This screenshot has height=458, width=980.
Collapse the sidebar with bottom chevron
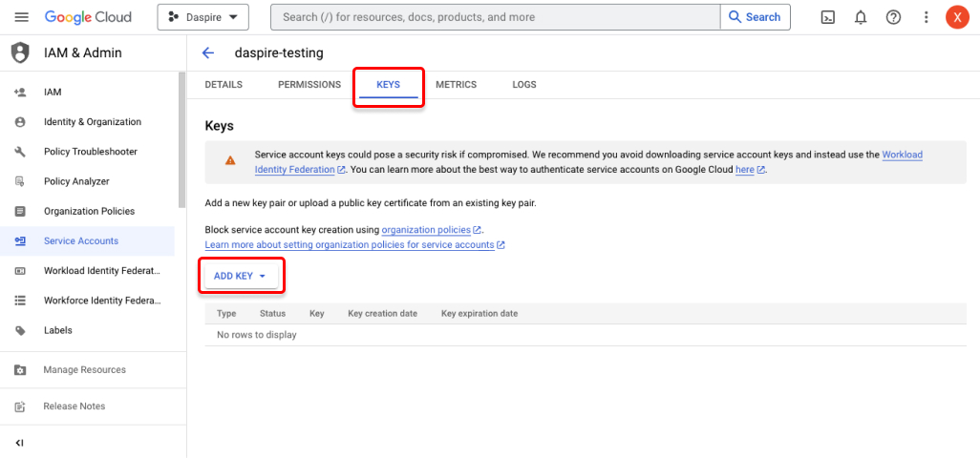click(x=19, y=444)
